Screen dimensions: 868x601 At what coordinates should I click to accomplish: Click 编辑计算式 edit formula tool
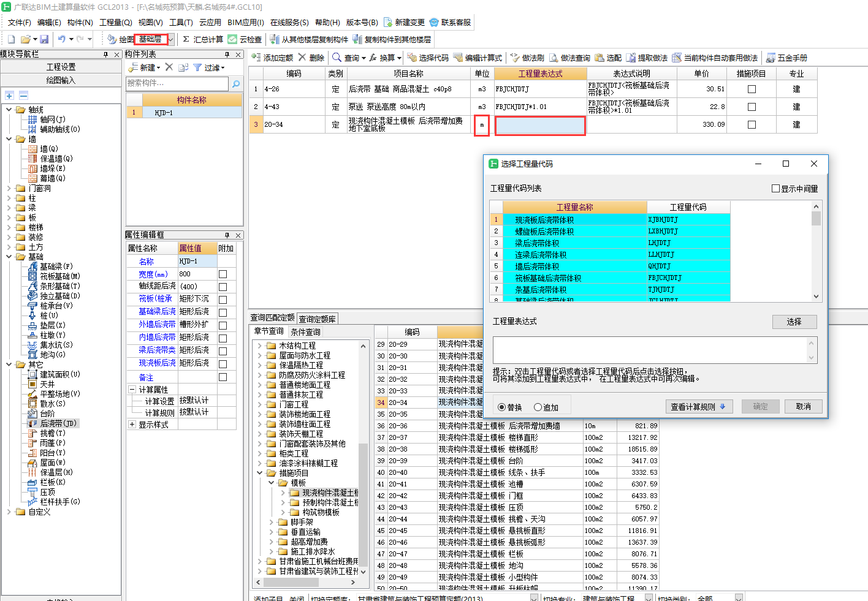click(478, 58)
